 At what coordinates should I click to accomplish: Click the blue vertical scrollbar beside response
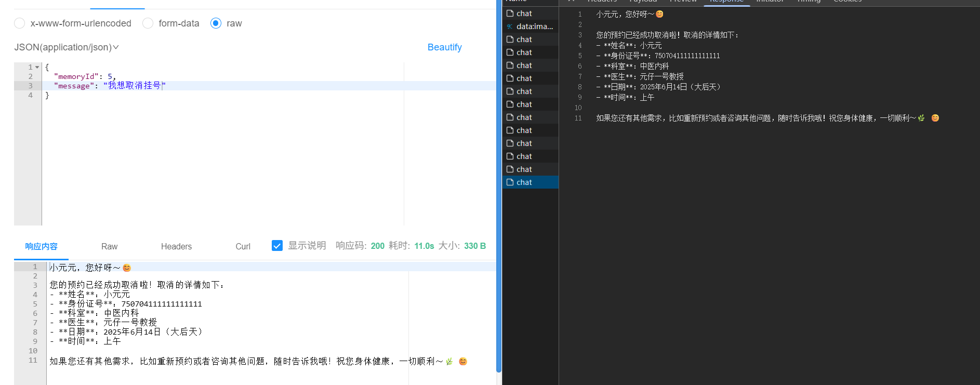pos(499,187)
